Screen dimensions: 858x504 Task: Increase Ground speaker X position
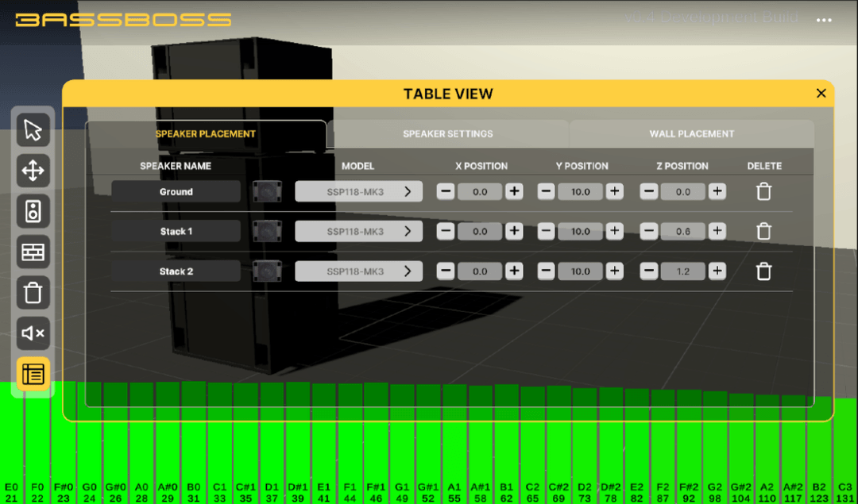click(x=514, y=191)
